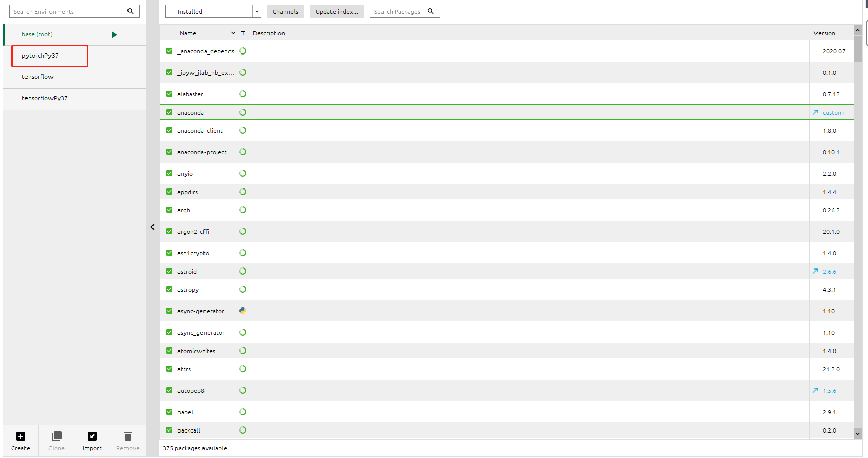Screen dimensions: 868x458
Task: Click the anaconda-client package name
Action: 200,131
